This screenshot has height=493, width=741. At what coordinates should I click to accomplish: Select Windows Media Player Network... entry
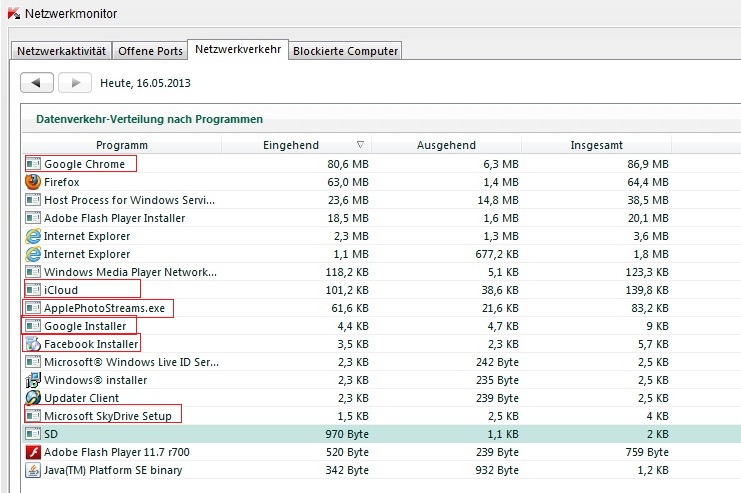[130, 272]
